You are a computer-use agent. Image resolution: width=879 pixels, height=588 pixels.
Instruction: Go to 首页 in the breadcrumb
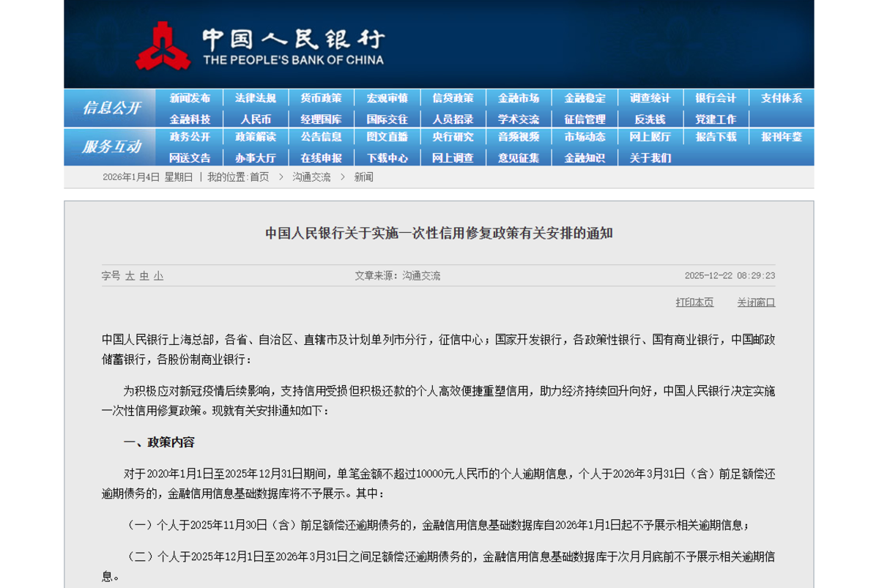[259, 177]
